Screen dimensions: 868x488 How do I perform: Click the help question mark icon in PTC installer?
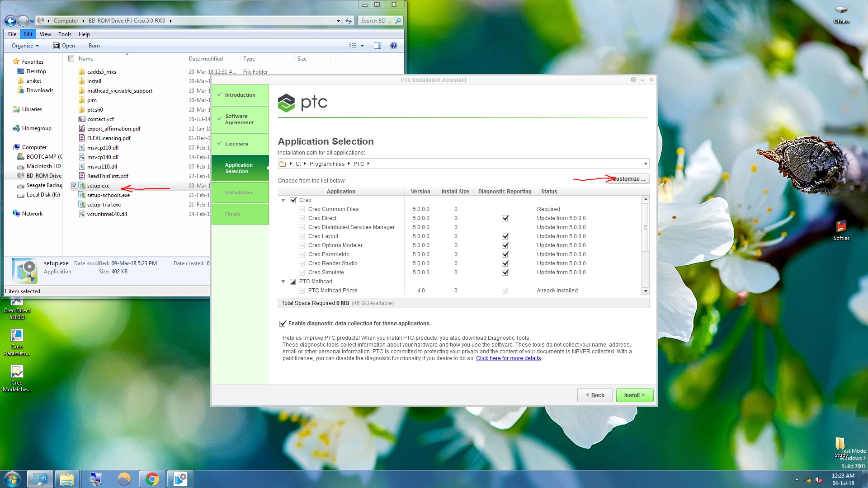click(633, 80)
